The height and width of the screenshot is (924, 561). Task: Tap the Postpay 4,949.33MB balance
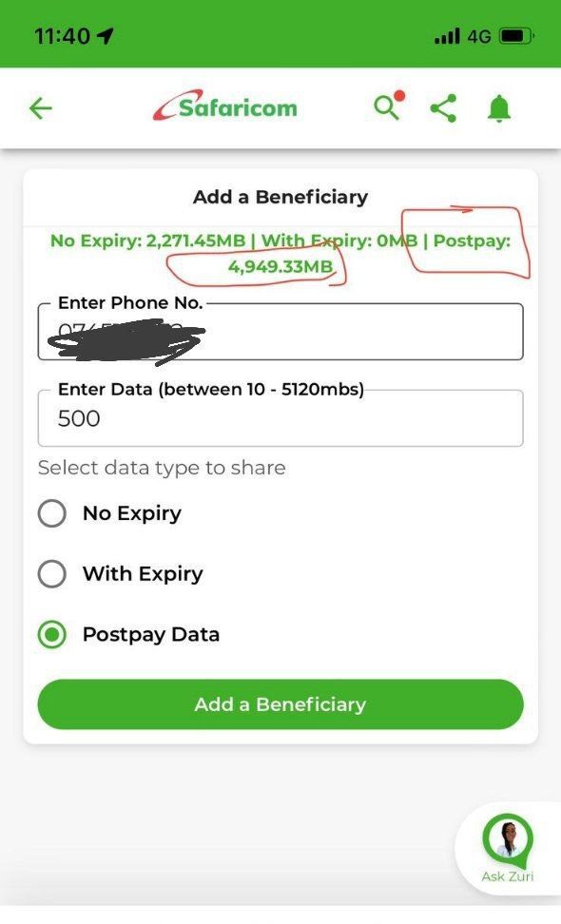280,266
